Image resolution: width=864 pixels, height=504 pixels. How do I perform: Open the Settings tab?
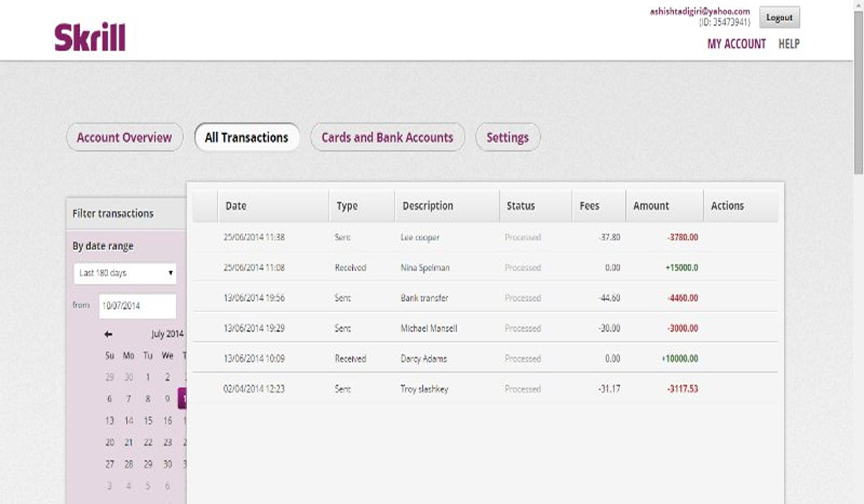(508, 138)
